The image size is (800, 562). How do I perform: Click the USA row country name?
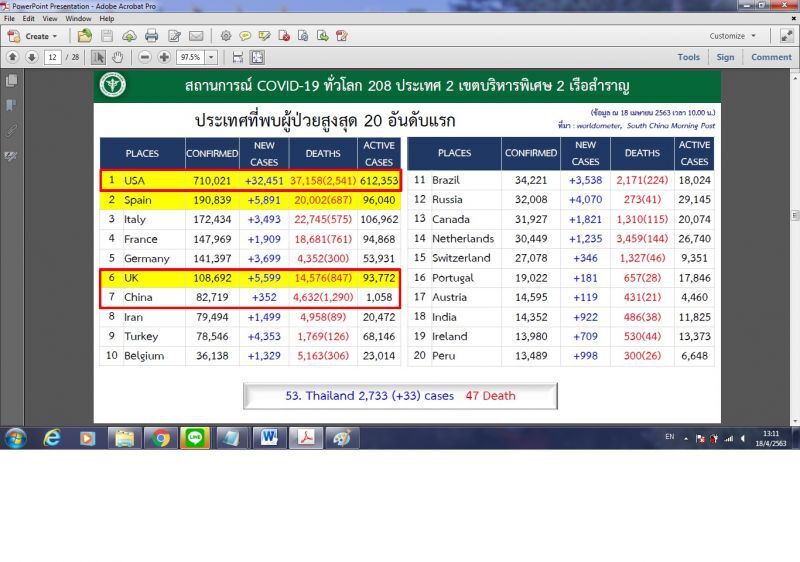tap(135, 181)
